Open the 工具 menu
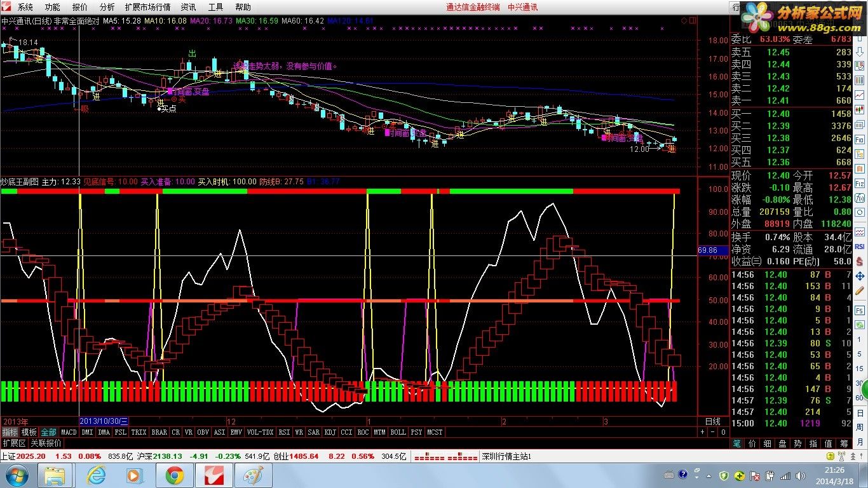Image resolution: width=868 pixels, height=488 pixels. pyautogui.click(x=215, y=7)
